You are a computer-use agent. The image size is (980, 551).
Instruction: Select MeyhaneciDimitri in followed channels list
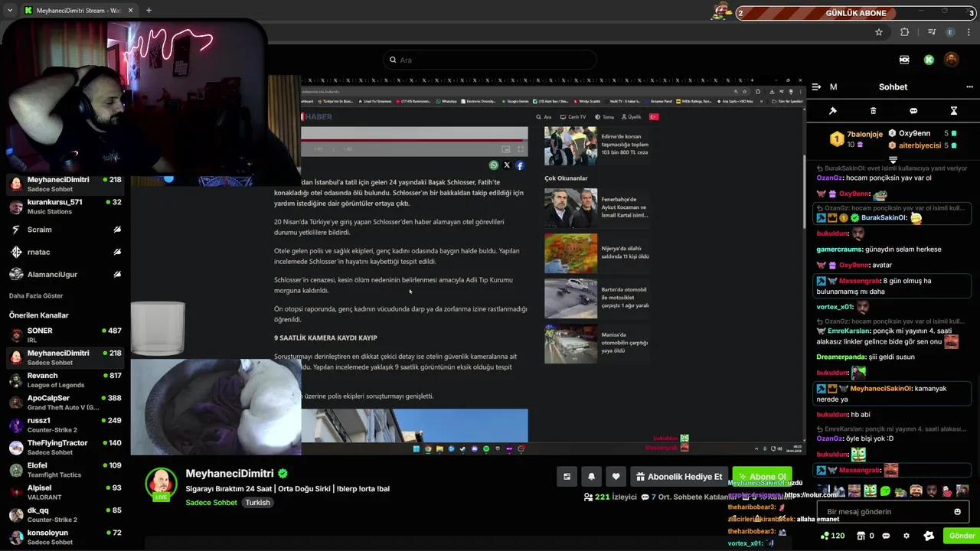[65, 184]
